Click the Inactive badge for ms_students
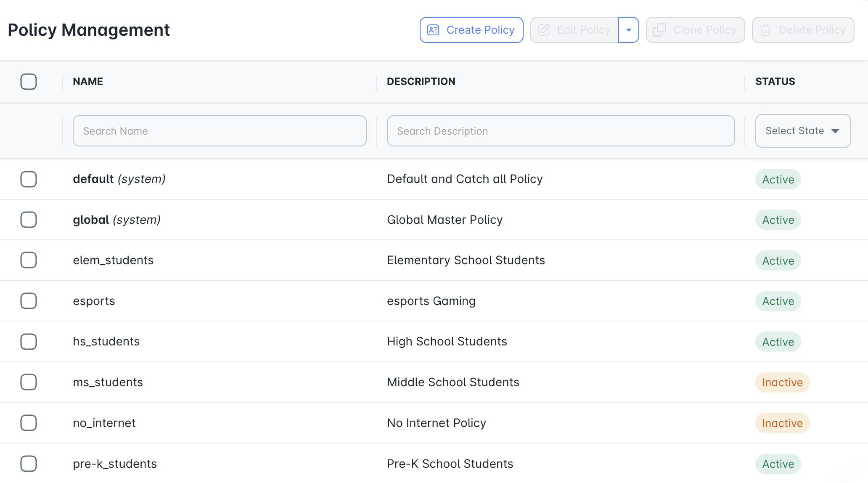Screen dimensions: 868x483 coord(782,382)
